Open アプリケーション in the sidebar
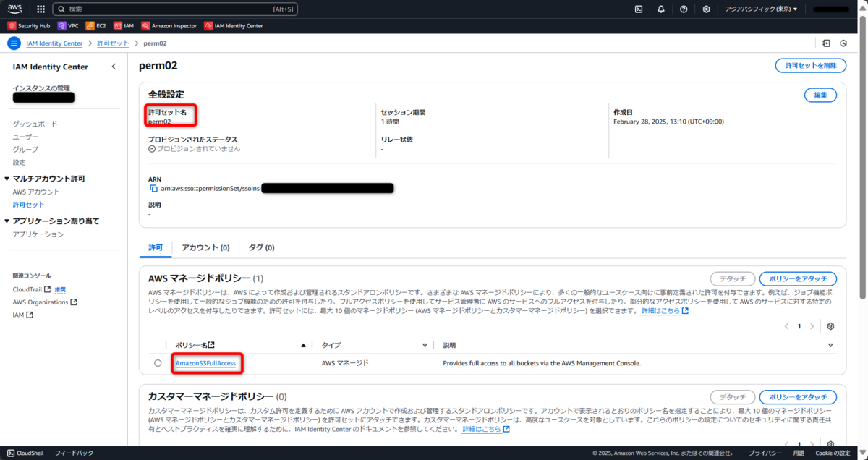The height and width of the screenshot is (460, 868). (38, 234)
